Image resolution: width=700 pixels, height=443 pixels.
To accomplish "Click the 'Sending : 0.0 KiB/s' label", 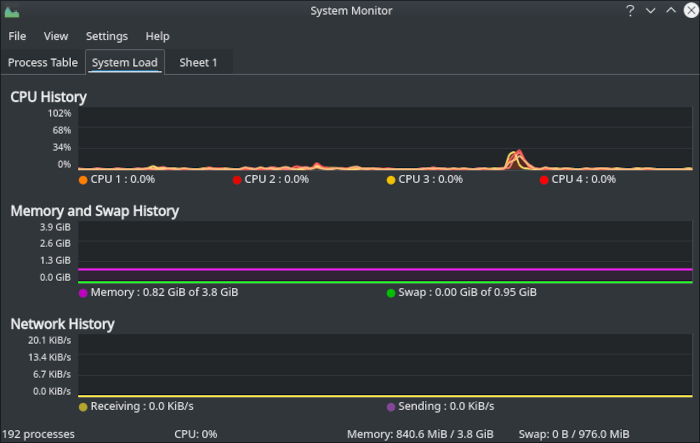I will (x=446, y=406).
